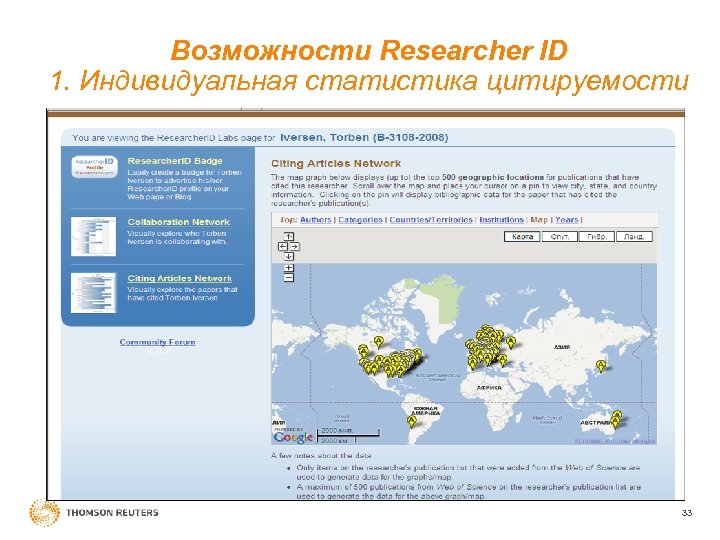Click the Citing Articles Network heading
Screen dimensions: 720x540
[x=336, y=163]
